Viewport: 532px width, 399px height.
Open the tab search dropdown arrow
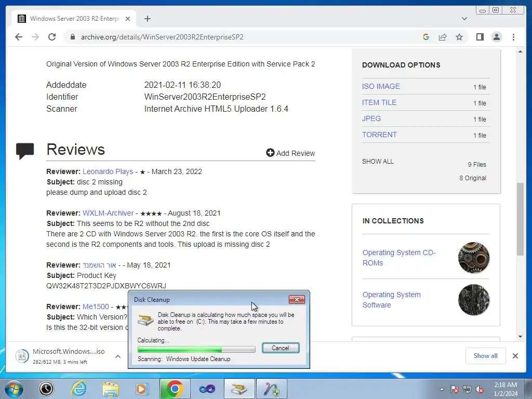pyautogui.click(x=464, y=19)
